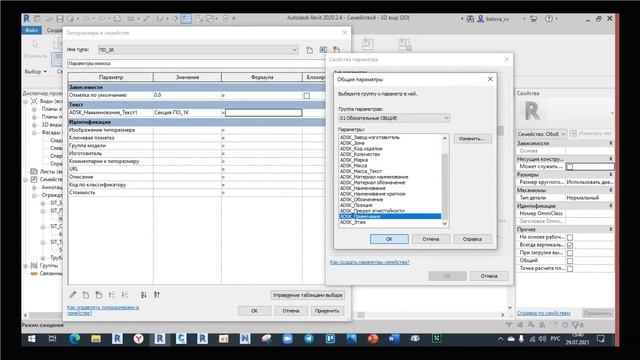Toggle При загрузке вырезать checkbox

(x=570, y=253)
